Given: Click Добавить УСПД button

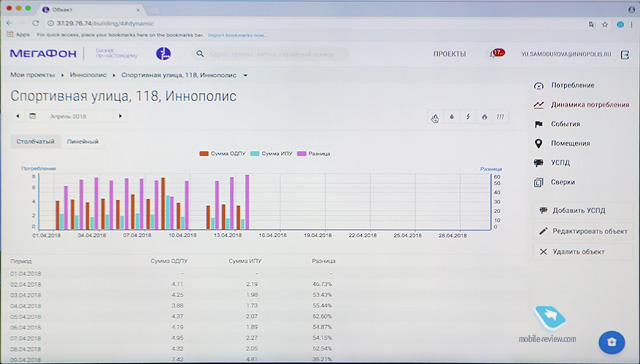Looking at the screenshot, I should pyautogui.click(x=583, y=211).
